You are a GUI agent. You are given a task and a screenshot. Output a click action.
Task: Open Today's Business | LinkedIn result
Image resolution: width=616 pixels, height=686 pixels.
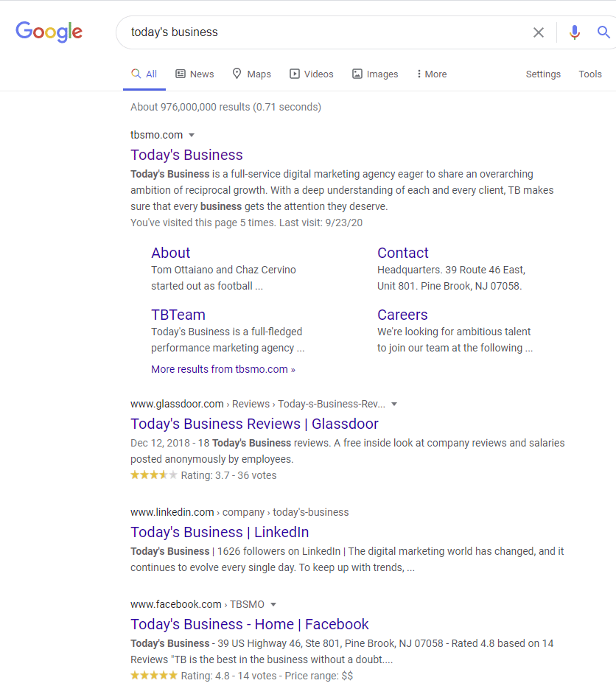(x=220, y=532)
